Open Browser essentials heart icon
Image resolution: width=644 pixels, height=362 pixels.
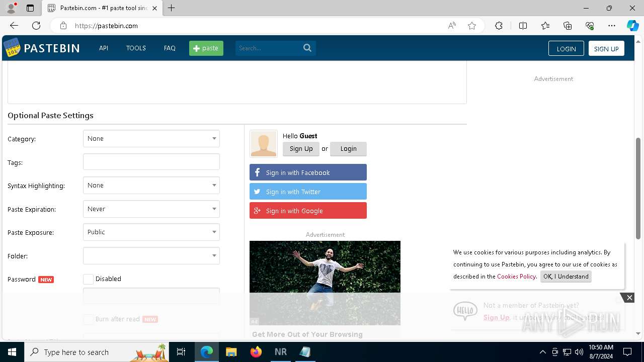click(590, 26)
